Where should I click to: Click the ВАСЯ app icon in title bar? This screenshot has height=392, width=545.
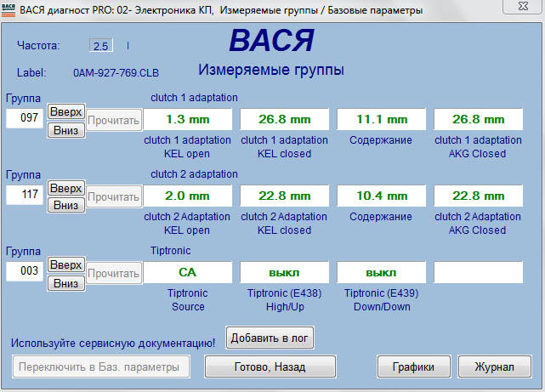click(9, 10)
